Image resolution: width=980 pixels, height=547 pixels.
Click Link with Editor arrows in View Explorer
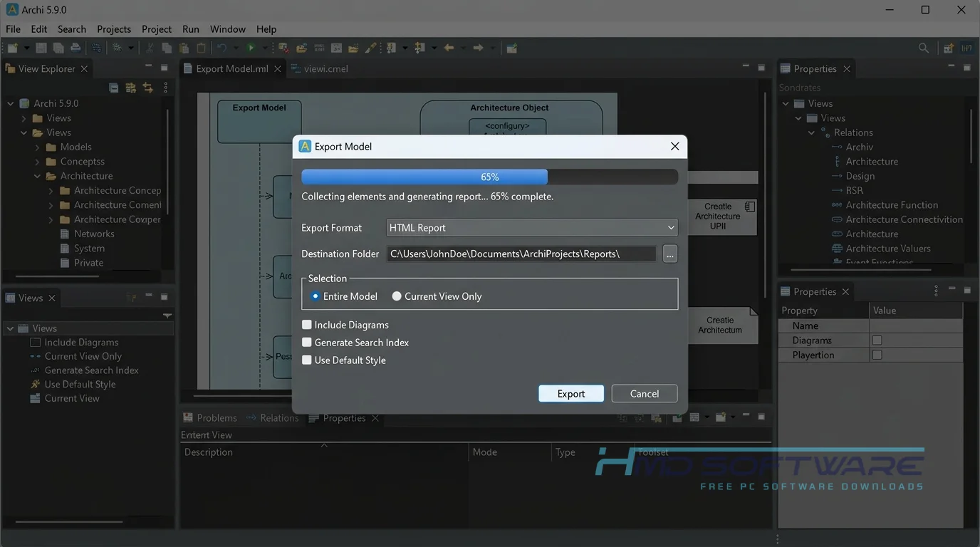click(147, 88)
